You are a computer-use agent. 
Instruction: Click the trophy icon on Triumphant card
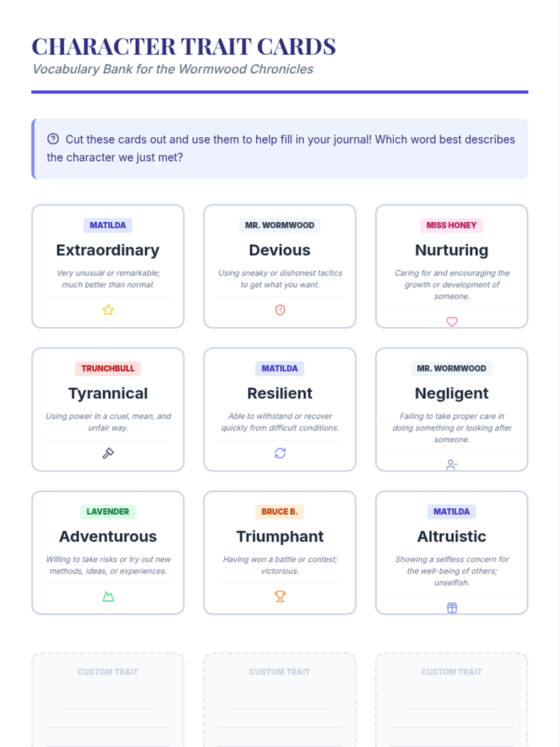(280, 596)
